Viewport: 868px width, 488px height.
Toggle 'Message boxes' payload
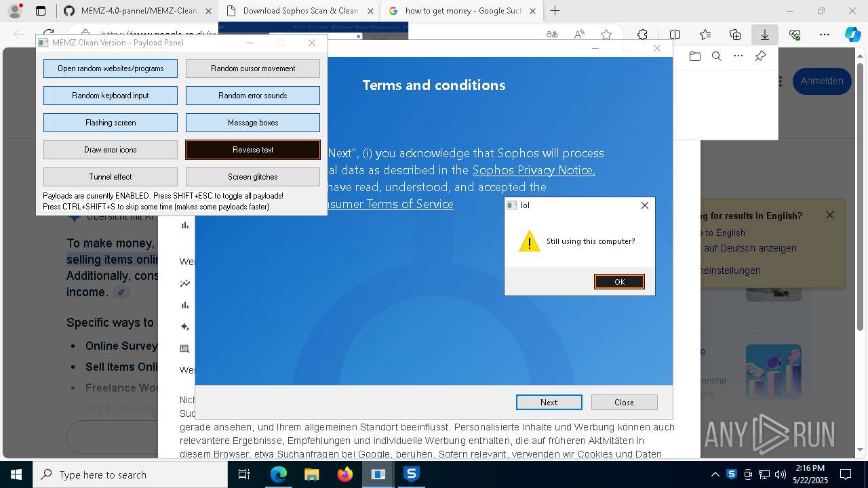[x=253, y=123]
